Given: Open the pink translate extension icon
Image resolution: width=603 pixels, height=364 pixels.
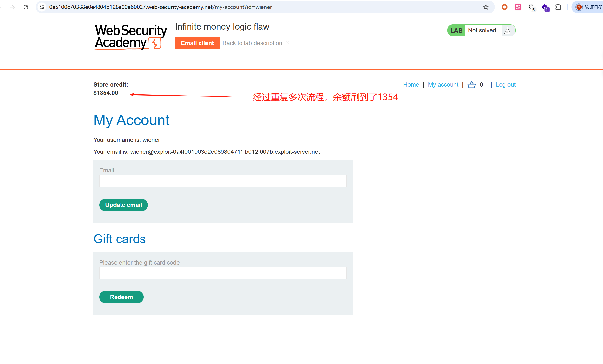Looking at the screenshot, I should (518, 7).
